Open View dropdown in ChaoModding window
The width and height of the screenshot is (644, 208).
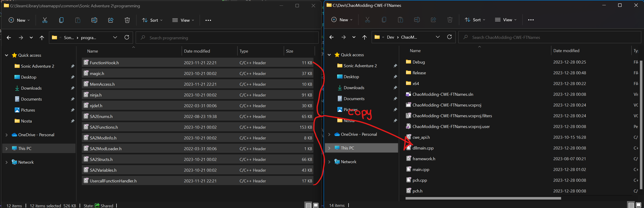[506, 20]
